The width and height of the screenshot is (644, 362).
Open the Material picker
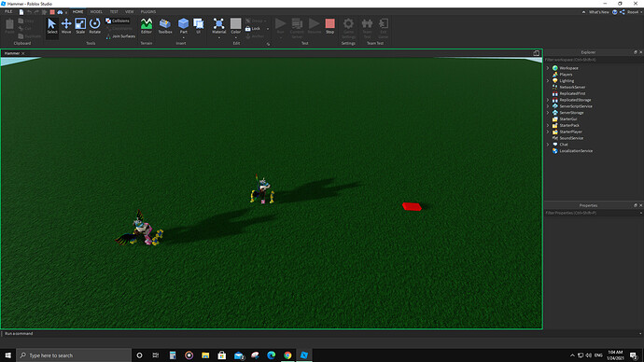pos(219,25)
